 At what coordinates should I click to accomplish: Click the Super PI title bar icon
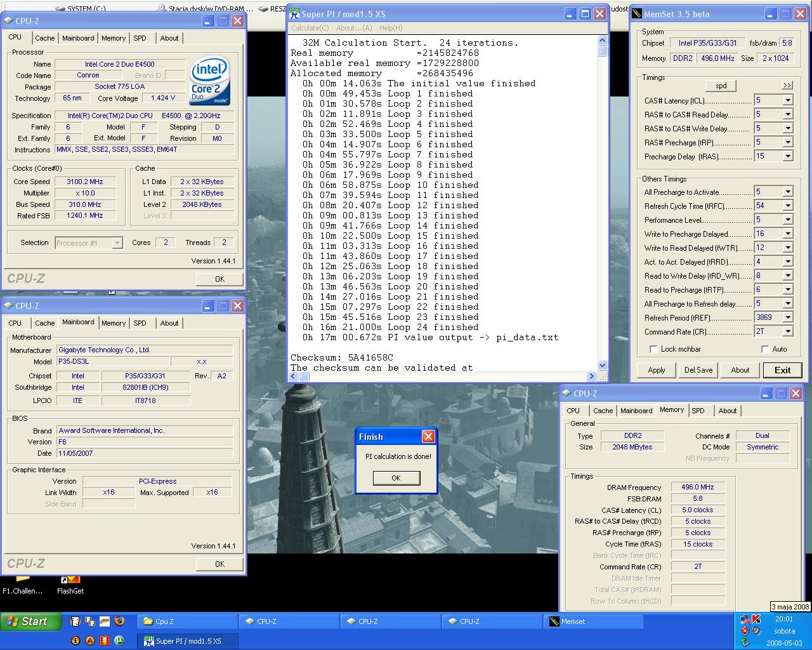(294, 13)
